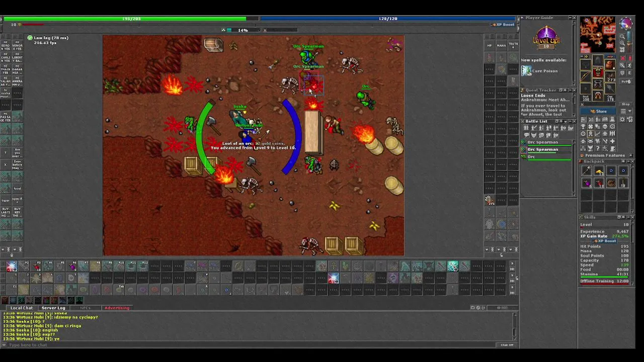644x362 pixels.
Task: Select selected Orc Spearman in Battle List
Action: click(546, 149)
